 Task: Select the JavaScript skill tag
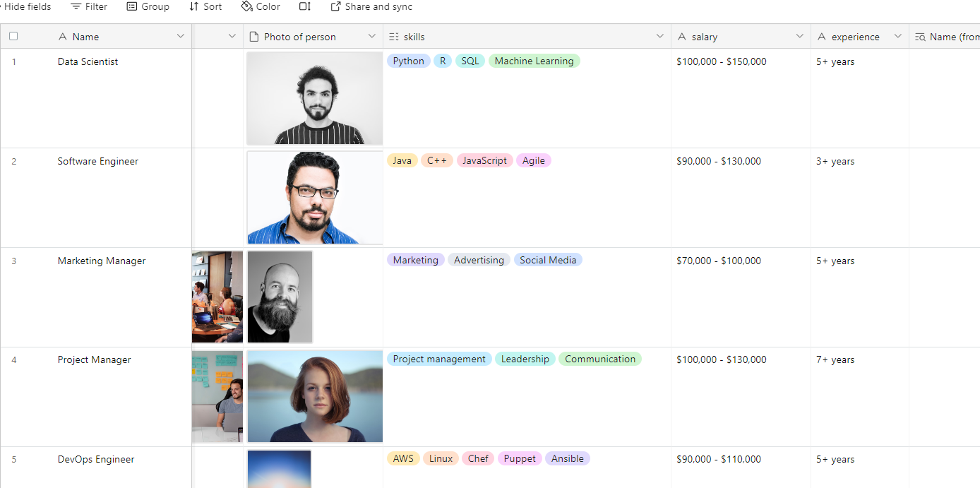484,161
